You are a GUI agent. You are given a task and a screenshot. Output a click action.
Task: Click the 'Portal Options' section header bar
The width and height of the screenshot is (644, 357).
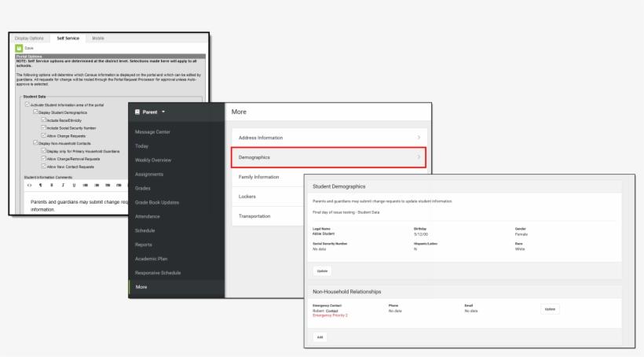click(x=111, y=57)
